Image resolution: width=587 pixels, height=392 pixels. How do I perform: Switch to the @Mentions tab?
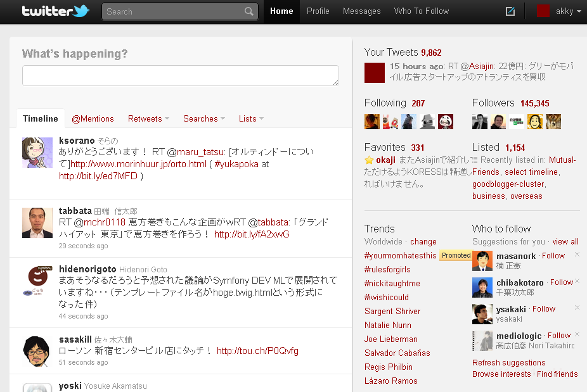[x=93, y=118]
